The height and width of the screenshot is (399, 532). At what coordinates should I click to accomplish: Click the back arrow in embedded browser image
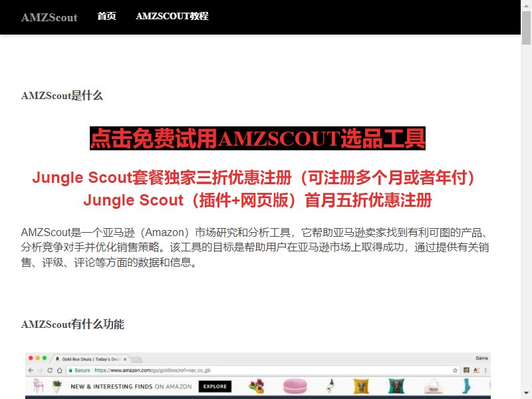point(31,370)
